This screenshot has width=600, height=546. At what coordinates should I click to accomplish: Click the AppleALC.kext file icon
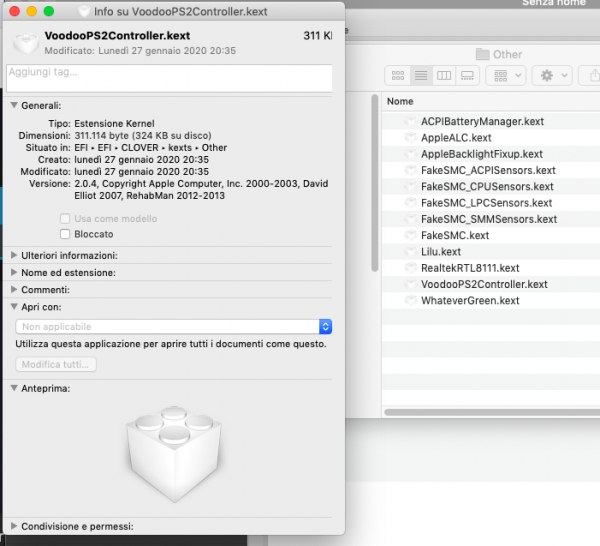[x=411, y=138]
